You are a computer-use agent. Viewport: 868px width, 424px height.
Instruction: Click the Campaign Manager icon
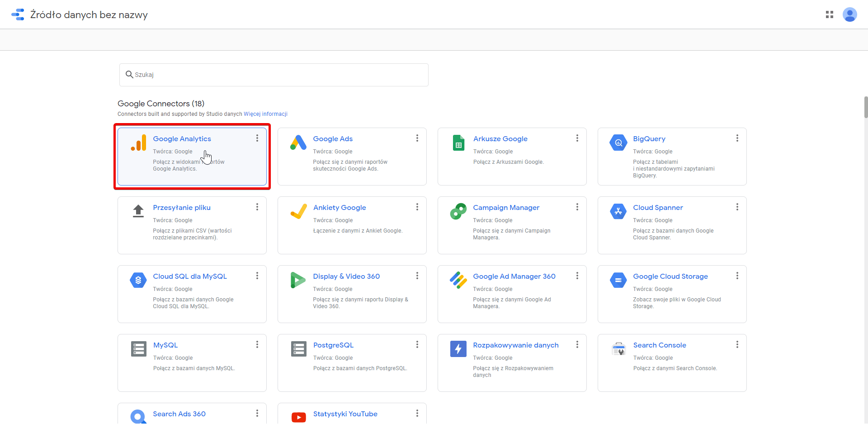458,211
